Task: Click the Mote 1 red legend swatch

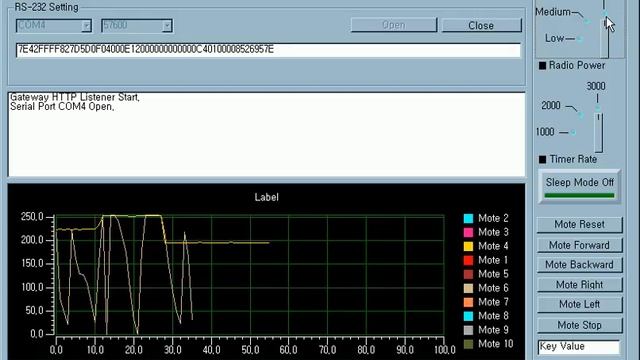Action: pos(468,260)
